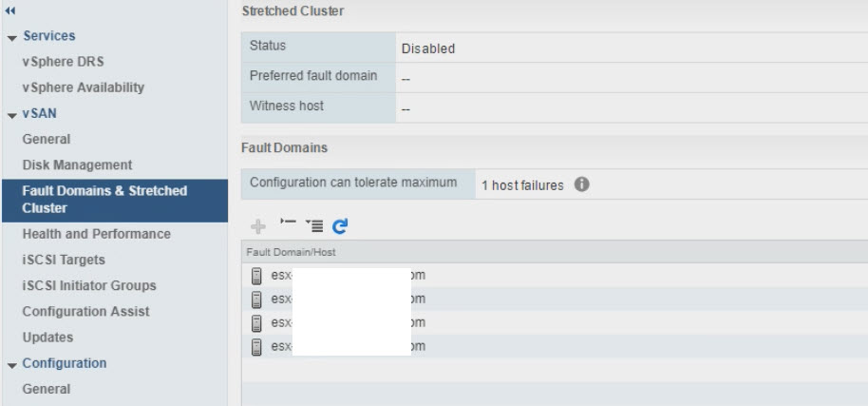Collapse the vSAN section
This screenshot has width=868, height=406.
(x=12, y=114)
